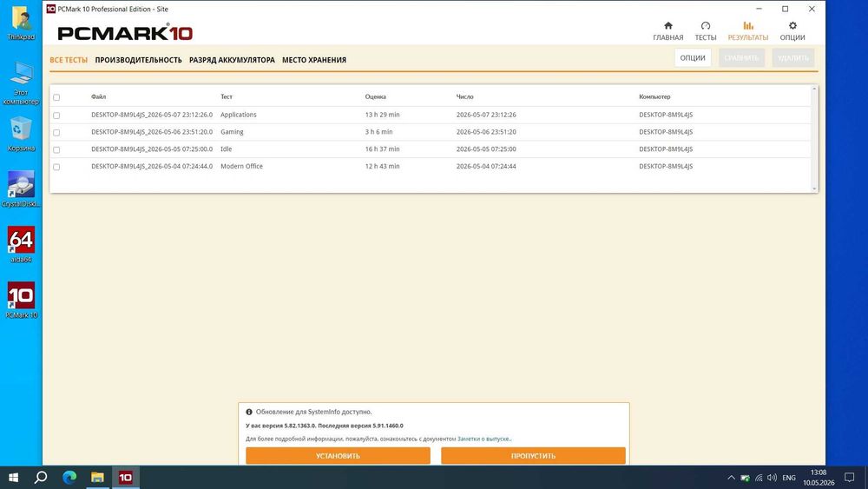Click scroll-down arrow of results list
Screen dimensions: 868x489
814,188
